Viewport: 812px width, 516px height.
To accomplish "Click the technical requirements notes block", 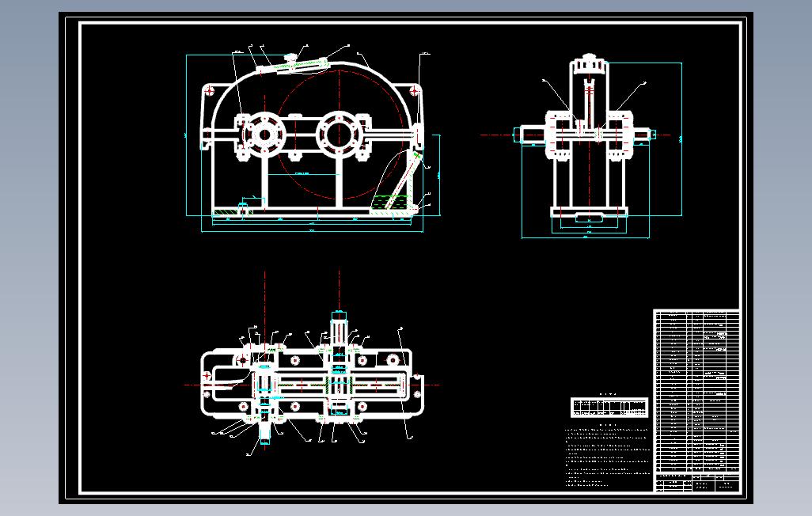I will point(608,455).
